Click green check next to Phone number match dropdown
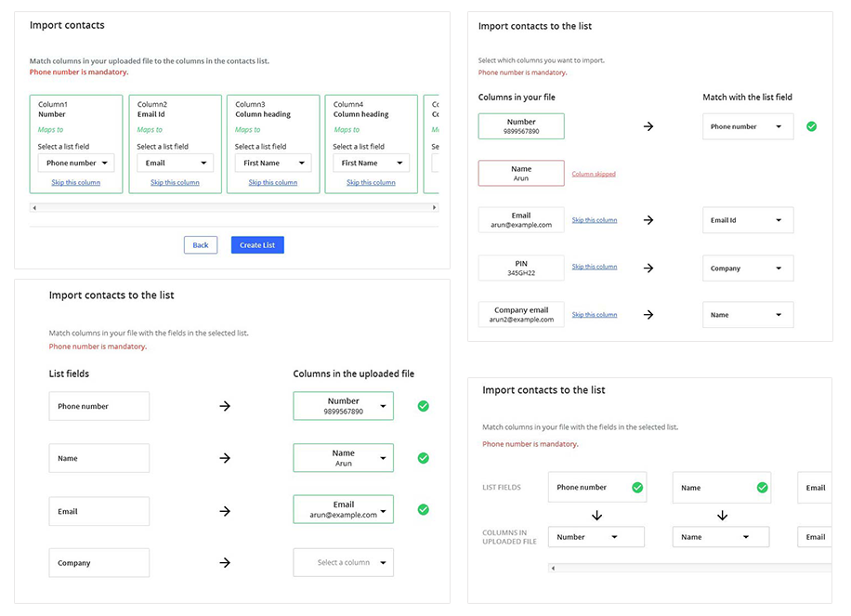Viewport: 851px width, 616px height. point(811,126)
